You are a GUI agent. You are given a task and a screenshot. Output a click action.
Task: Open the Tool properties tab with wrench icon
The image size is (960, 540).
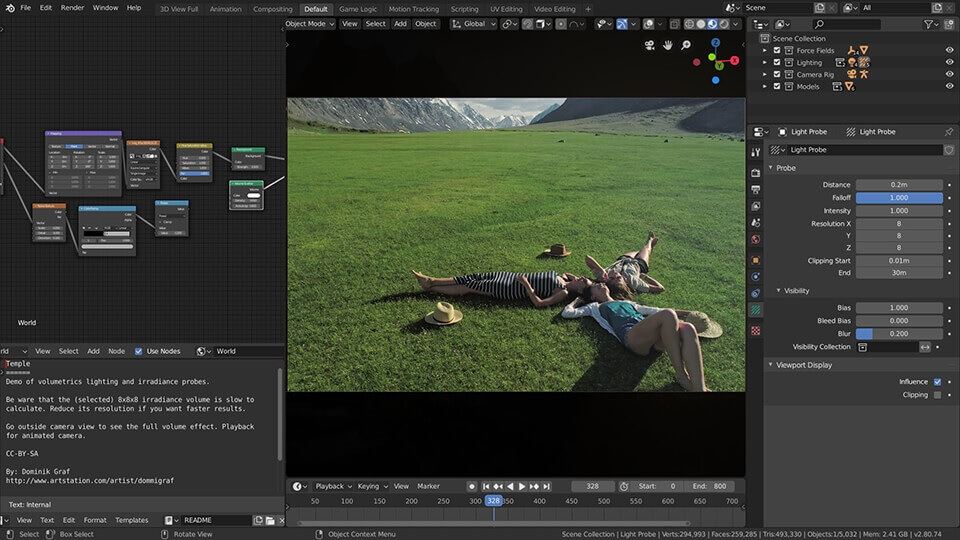755,154
